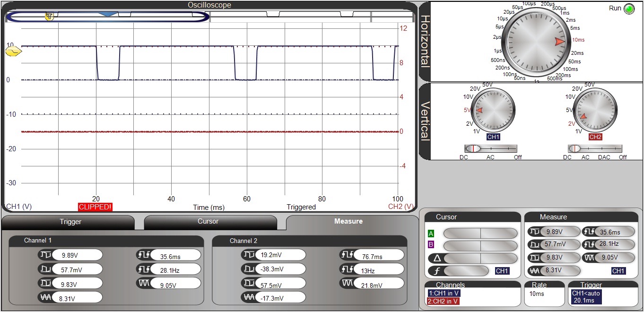644x312 pixels.
Task: Set CH1 coupling to AC label
Action: 490,157
